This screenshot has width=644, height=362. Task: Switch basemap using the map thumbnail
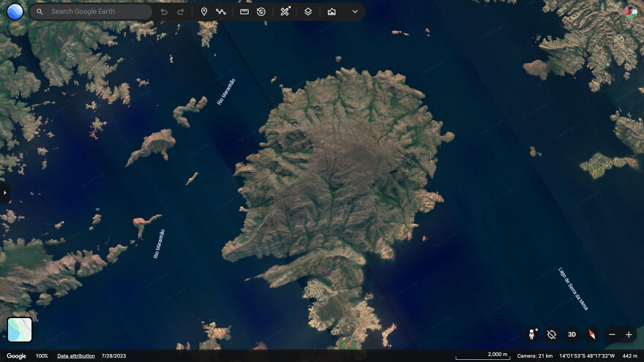click(20, 329)
